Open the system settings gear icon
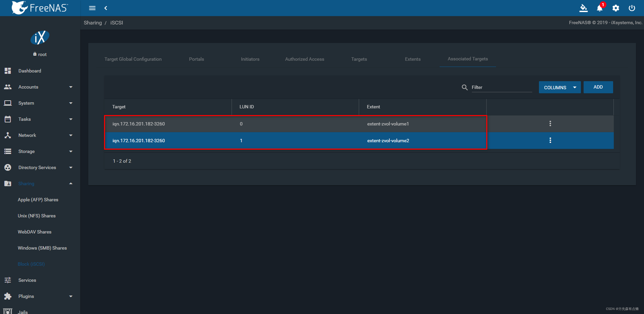The width and height of the screenshot is (644, 314). 616,8
